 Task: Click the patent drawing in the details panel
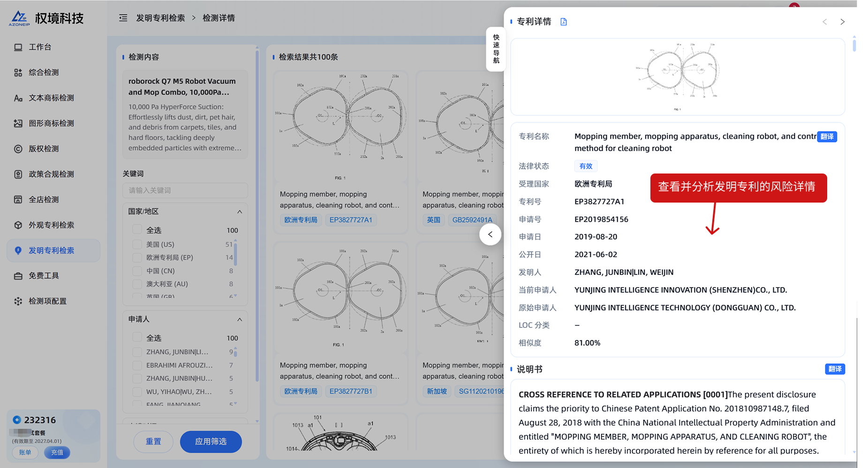coord(678,76)
